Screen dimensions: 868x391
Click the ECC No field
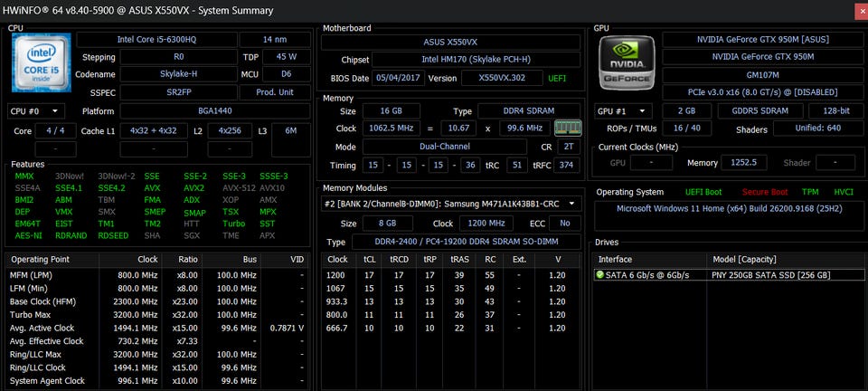pos(564,224)
